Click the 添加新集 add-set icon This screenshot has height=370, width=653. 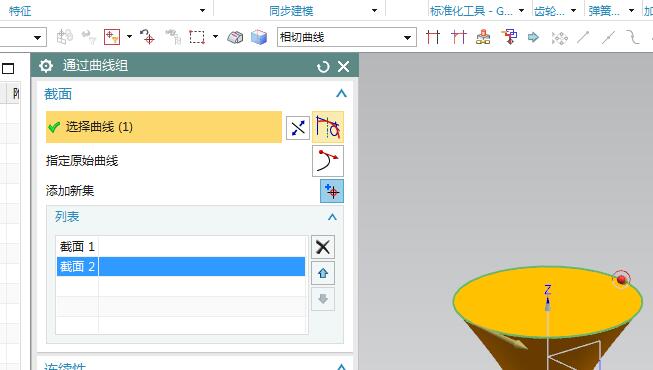tap(332, 191)
